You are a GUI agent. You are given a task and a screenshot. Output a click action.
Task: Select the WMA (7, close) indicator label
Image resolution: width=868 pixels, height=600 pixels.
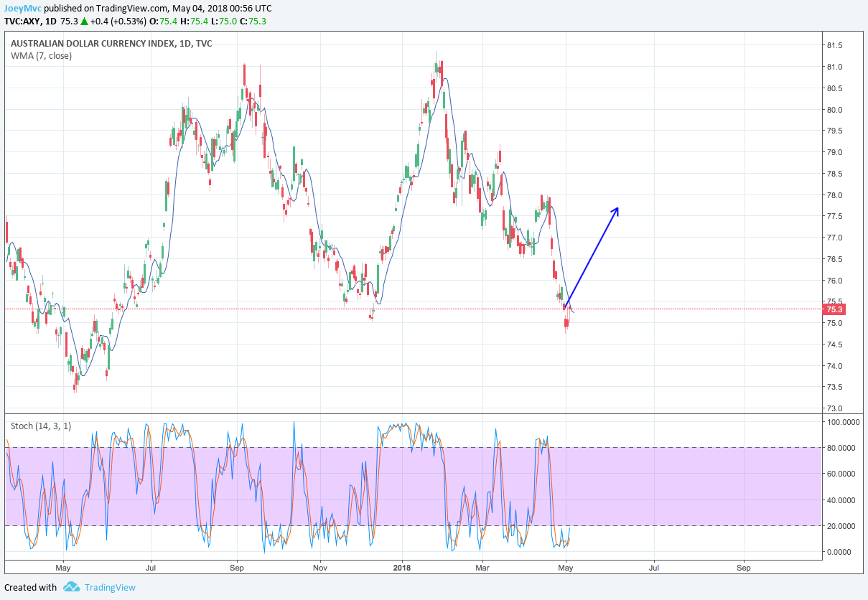(41, 55)
